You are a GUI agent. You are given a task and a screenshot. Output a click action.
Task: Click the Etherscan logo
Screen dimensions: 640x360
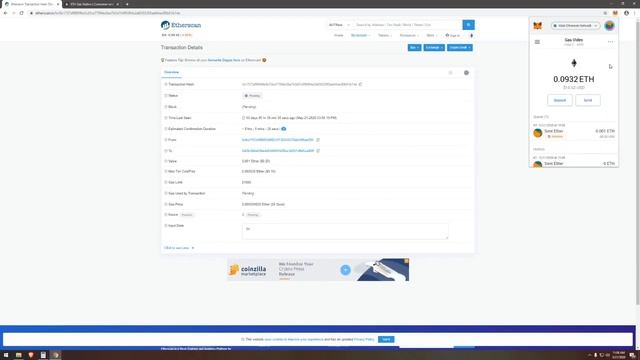(x=181, y=25)
